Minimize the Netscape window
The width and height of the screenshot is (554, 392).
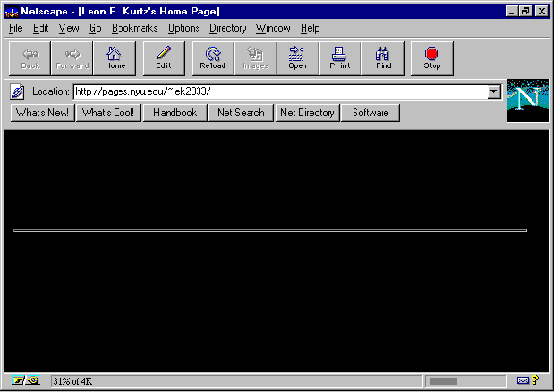pyautogui.click(x=512, y=12)
